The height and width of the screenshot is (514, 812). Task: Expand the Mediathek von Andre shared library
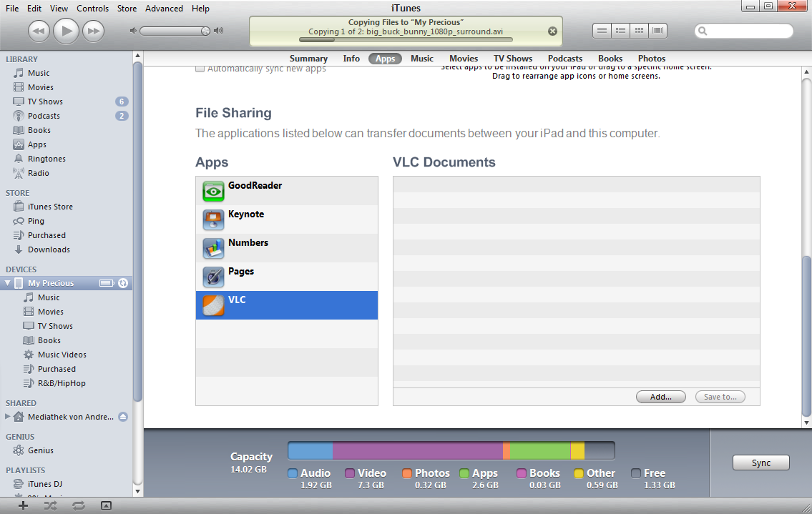pyautogui.click(x=7, y=417)
